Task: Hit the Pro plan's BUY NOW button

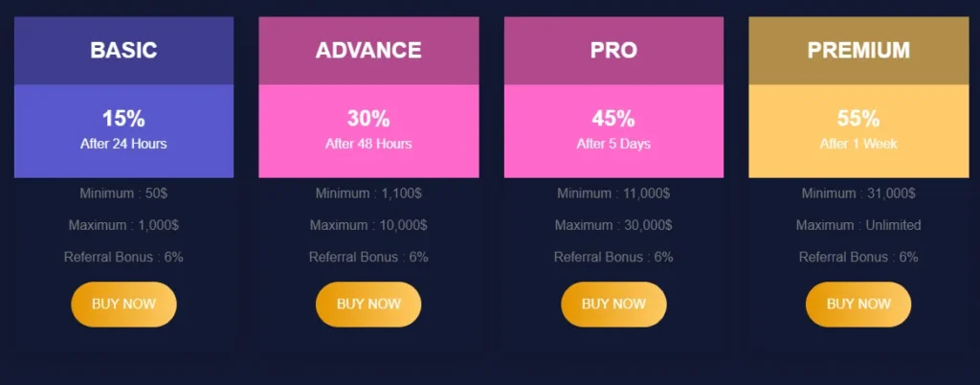Action: tap(613, 305)
